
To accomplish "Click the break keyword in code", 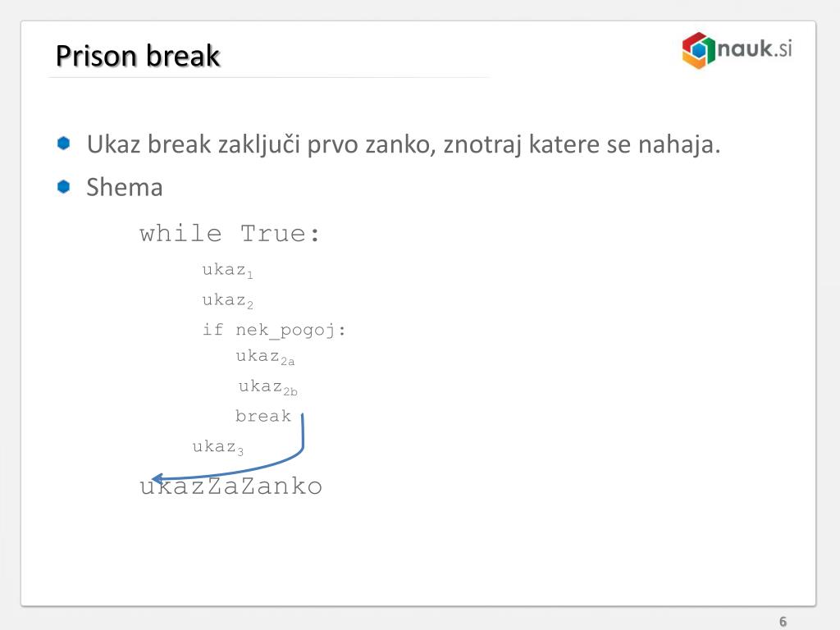I will (x=263, y=416).
